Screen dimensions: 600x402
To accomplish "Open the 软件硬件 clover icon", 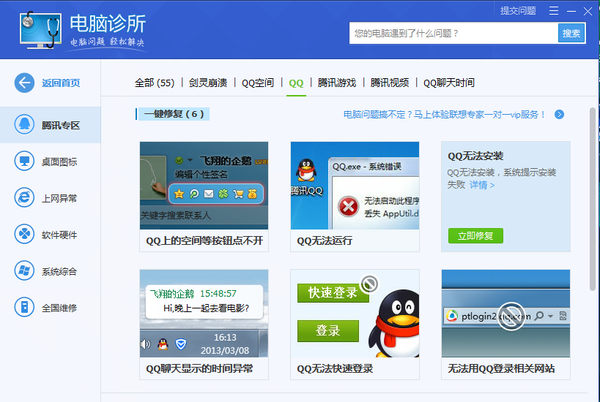I will (24, 234).
